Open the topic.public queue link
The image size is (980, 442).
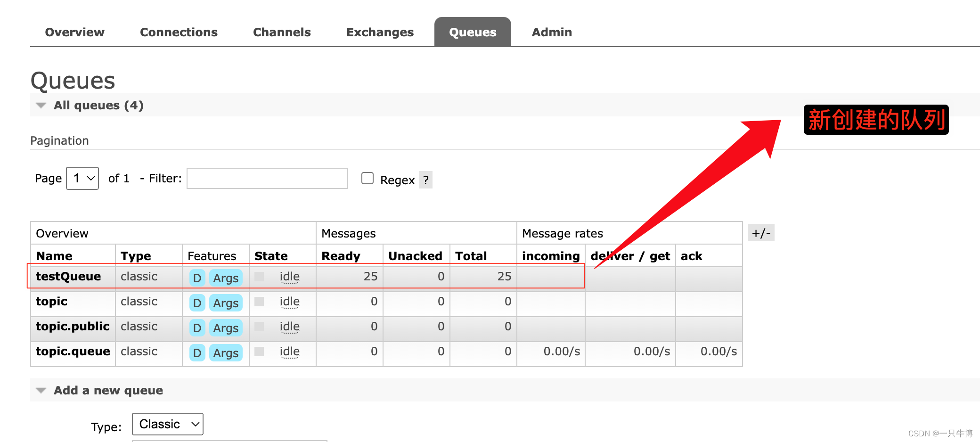point(73,326)
